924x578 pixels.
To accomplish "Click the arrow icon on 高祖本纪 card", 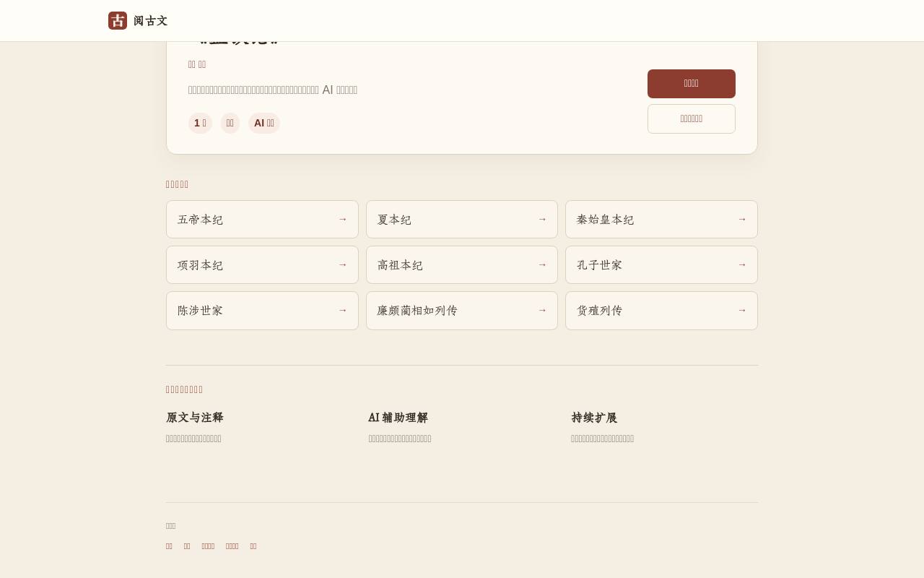I will (x=542, y=264).
